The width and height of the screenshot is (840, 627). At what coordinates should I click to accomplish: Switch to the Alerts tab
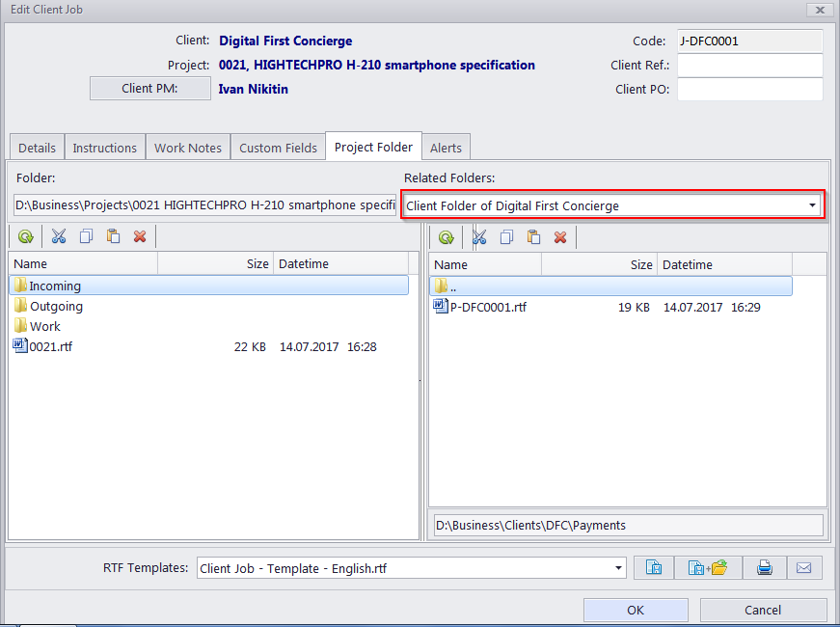pos(446,148)
